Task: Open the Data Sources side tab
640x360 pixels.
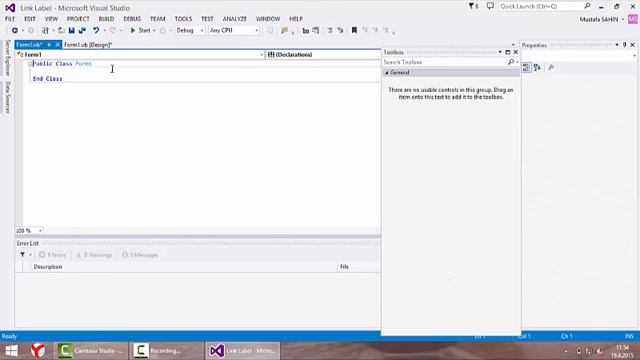Action: point(7,97)
